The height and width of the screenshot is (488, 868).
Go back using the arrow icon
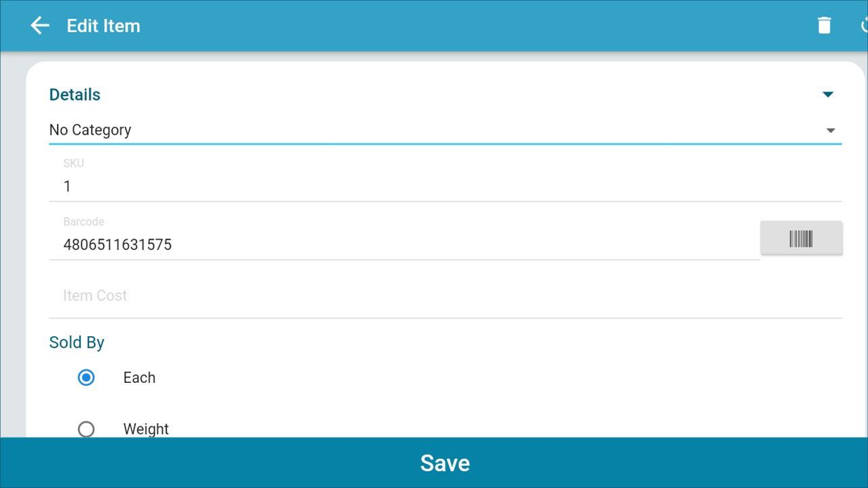coord(40,26)
